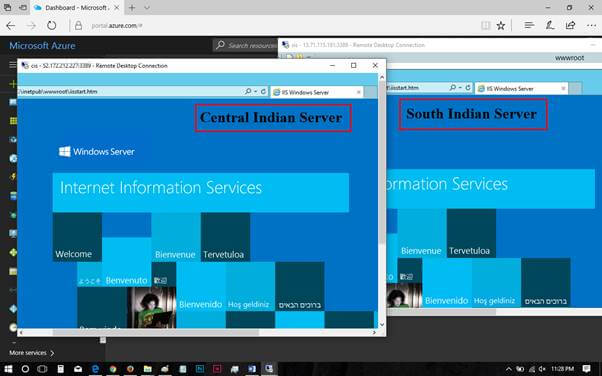Click the Windows Server logo
Screen dimensions: 602x376
click(x=96, y=152)
